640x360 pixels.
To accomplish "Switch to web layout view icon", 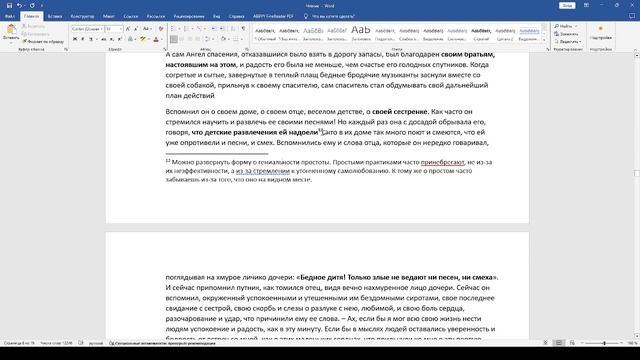I will 572,343.
